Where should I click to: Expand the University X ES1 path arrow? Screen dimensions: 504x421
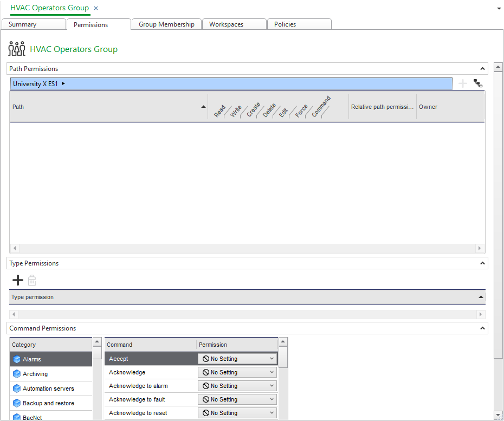[x=63, y=83]
